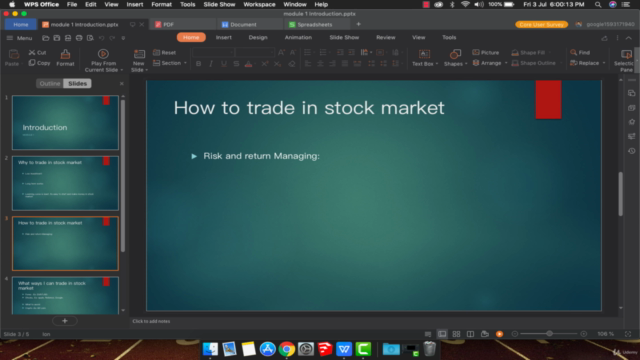Open font color red swatch
The image size is (640, 360).
pyautogui.click(x=248, y=64)
